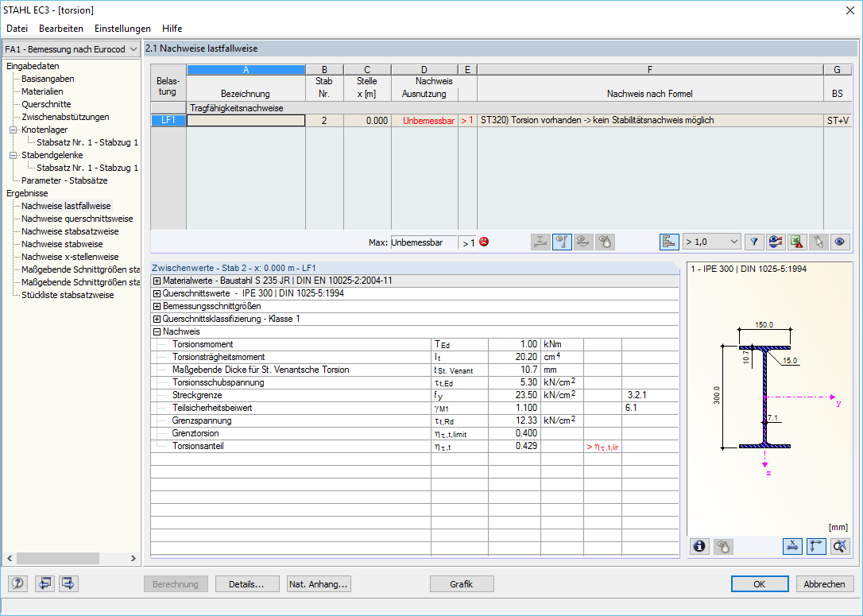Viewport: 863px width, 616px height.
Task: Open the '> 1,0' ratio filter dropdown
Action: [711, 242]
